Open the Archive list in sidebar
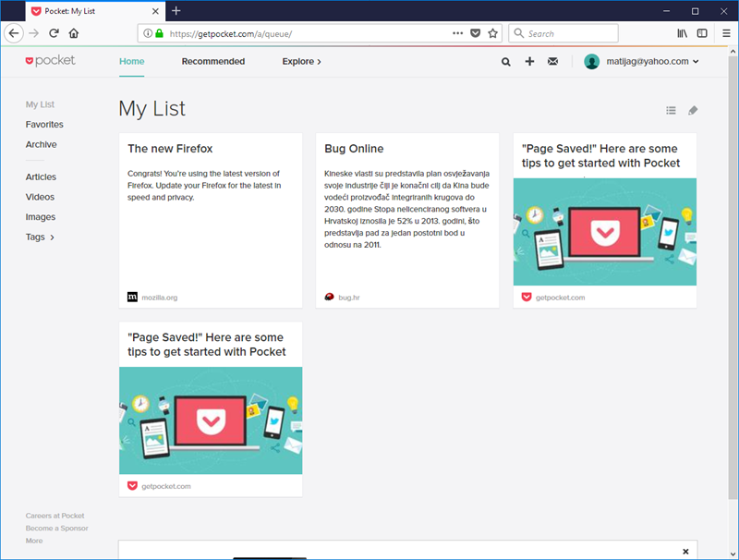739x560 pixels. click(41, 145)
